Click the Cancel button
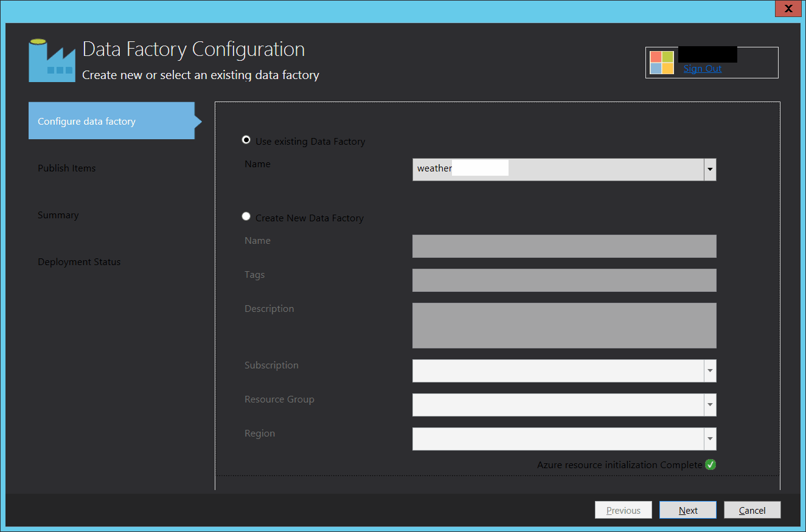Viewport: 806px width, 532px height. [x=752, y=510]
